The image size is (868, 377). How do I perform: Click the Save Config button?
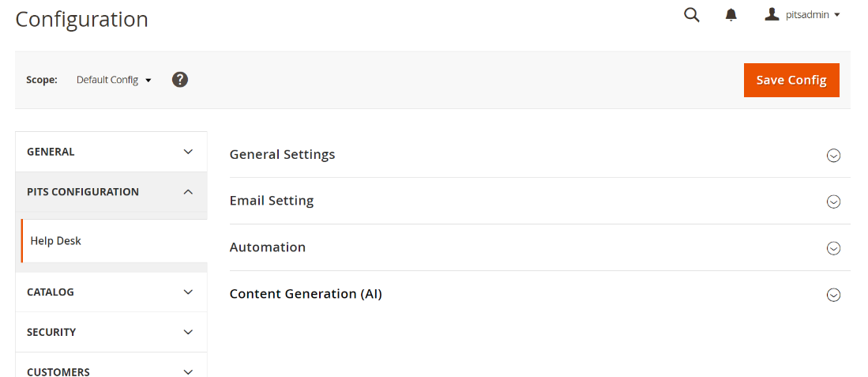coord(791,80)
